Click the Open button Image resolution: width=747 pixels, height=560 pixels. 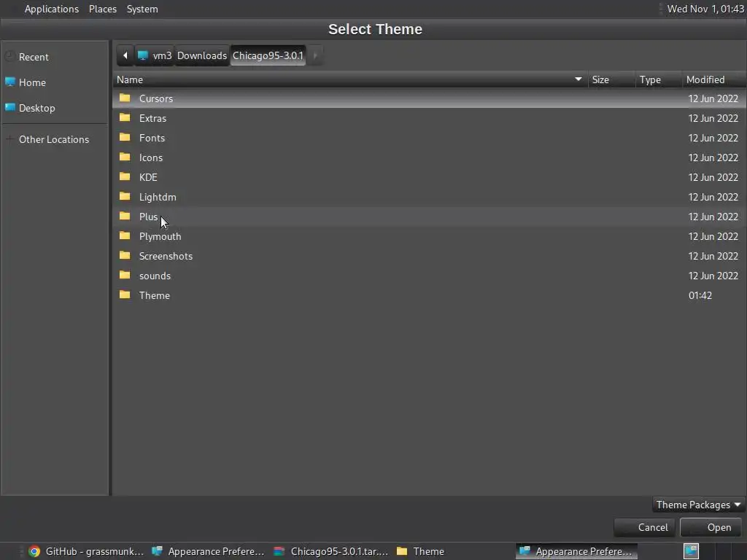711,528
